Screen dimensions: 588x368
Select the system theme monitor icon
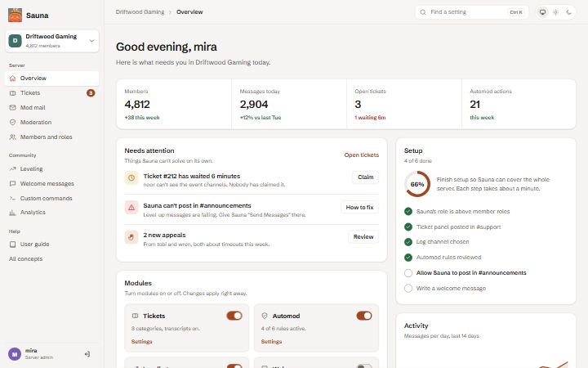pos(542,12)
